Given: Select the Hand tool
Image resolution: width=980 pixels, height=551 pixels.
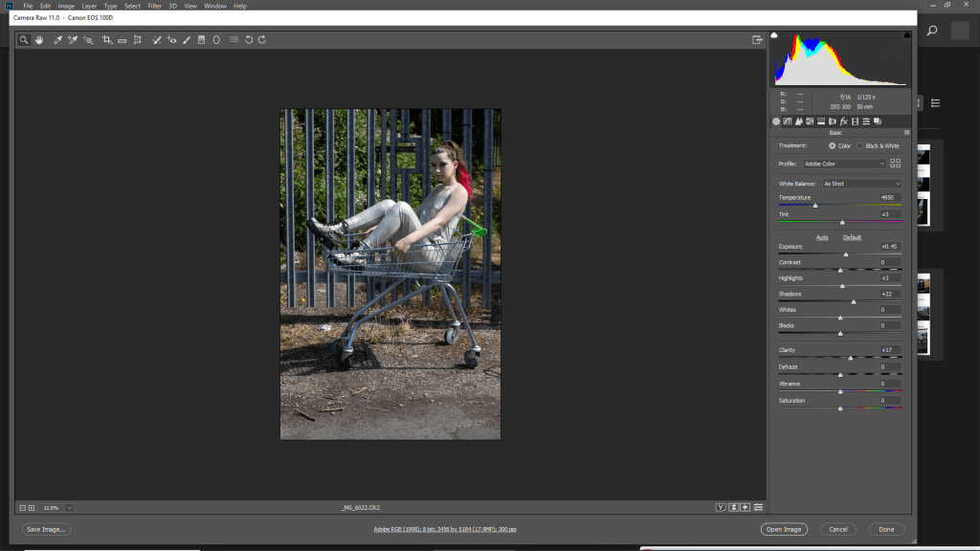Looking at the screenshot, I should 39,40.
